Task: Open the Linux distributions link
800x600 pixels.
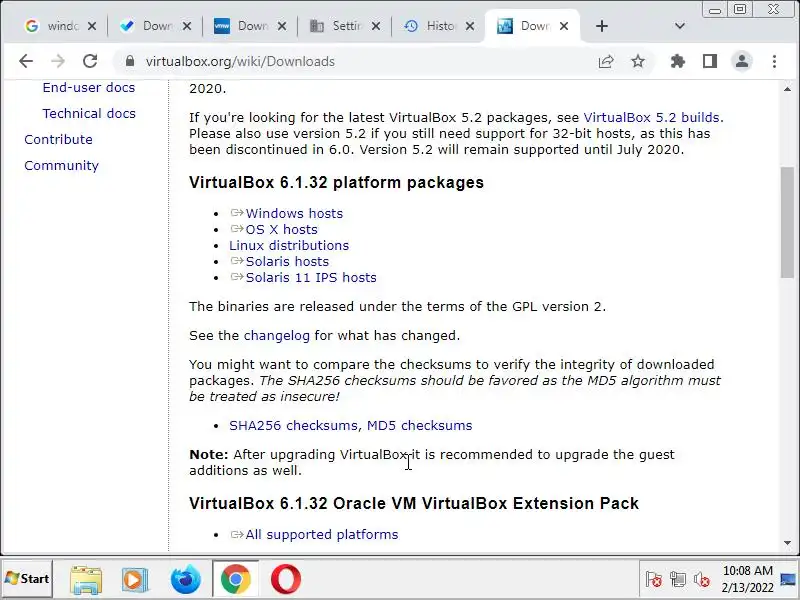Action: [x=289, y=245]
